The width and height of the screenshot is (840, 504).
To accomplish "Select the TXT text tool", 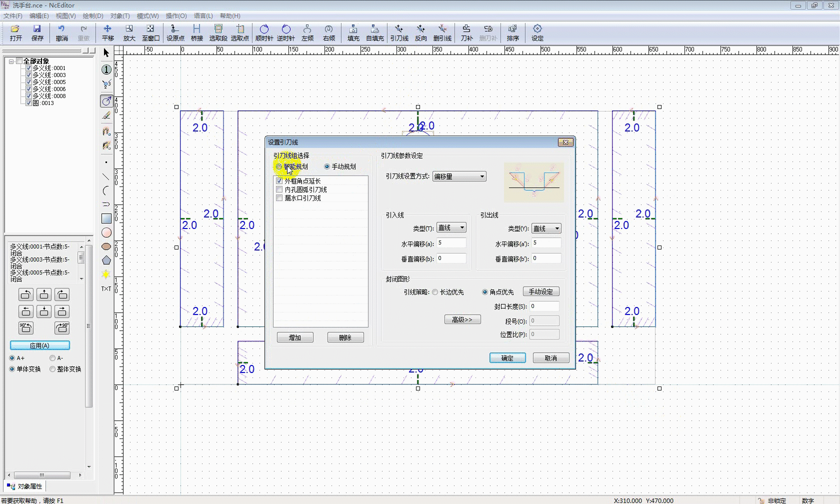I will 106,288.
